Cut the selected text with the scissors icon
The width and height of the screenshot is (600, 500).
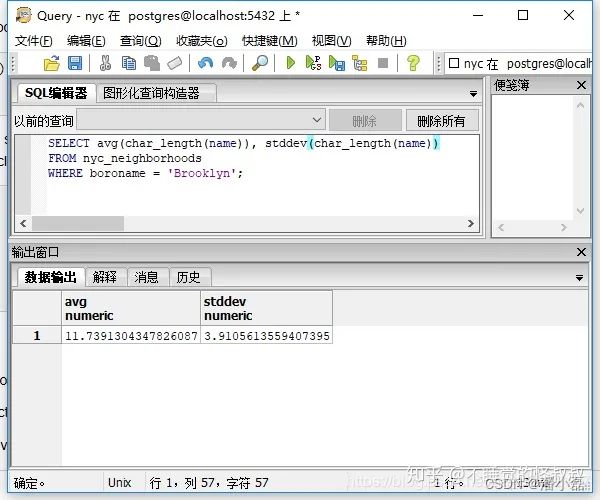tap(105, 63)
